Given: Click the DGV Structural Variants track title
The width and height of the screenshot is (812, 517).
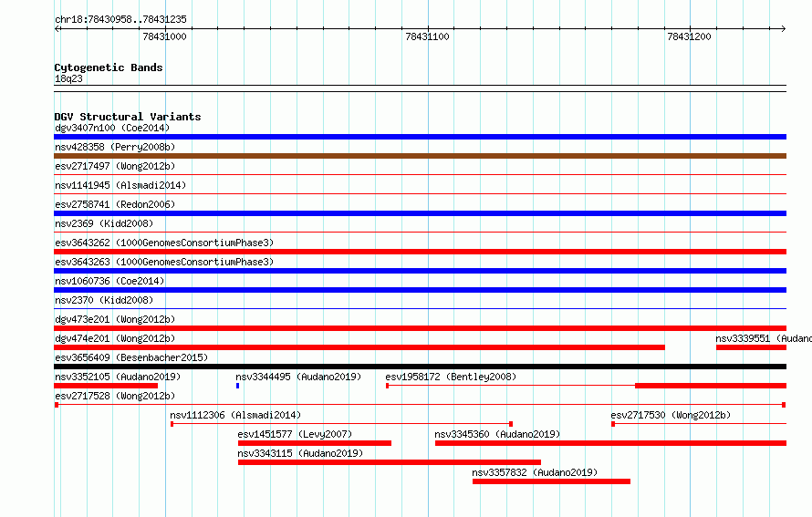Looking at the screenshot, I should click(x=128, y=117).
